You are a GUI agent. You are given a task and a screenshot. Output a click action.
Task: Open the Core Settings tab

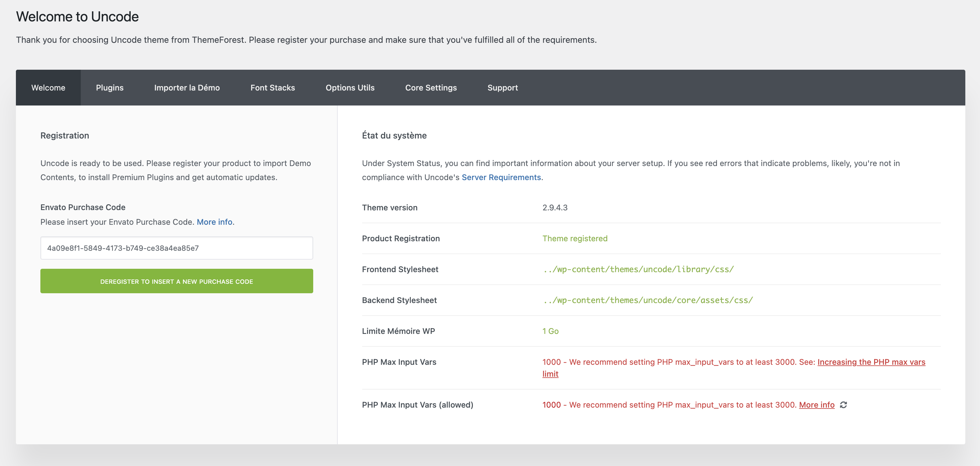coord(431,87)
